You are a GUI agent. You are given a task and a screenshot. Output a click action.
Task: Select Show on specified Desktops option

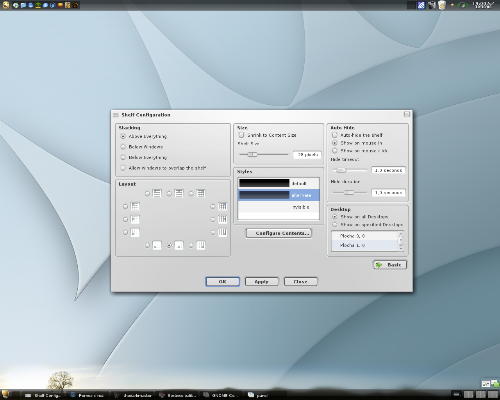335,225
